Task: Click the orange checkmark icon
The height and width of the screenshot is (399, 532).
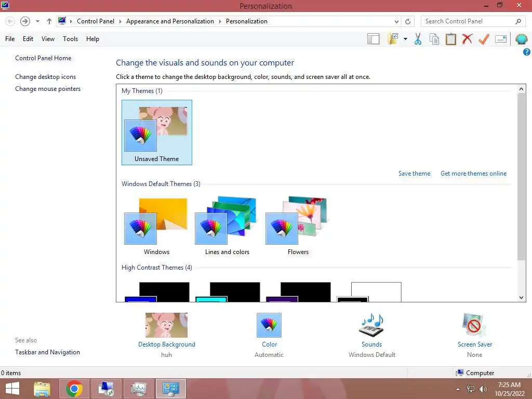Action: (x=484, y=39)
